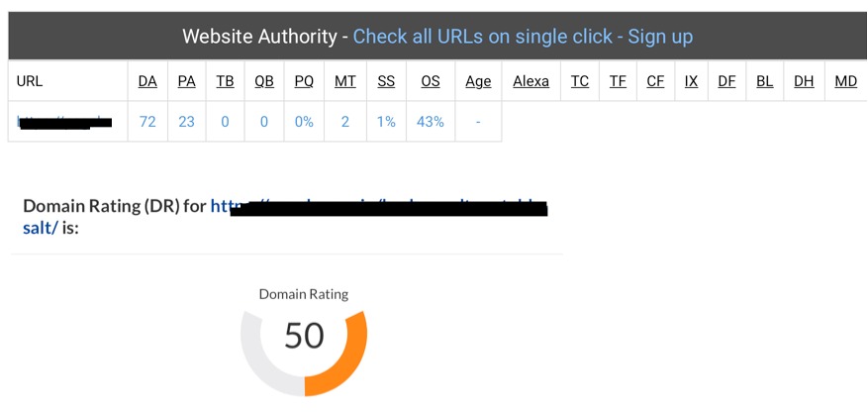
Task: Click the MT column header
Action: coord(344,81)
